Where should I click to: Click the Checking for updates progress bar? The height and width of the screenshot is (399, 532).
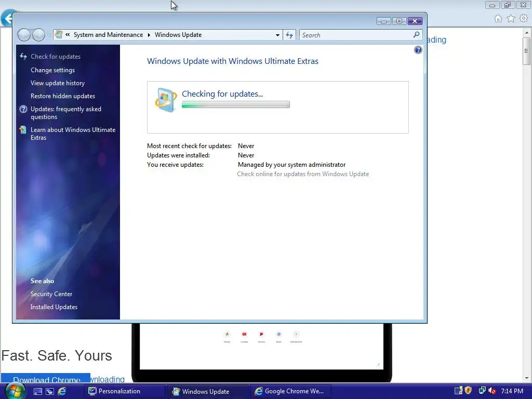coord(236,105)
